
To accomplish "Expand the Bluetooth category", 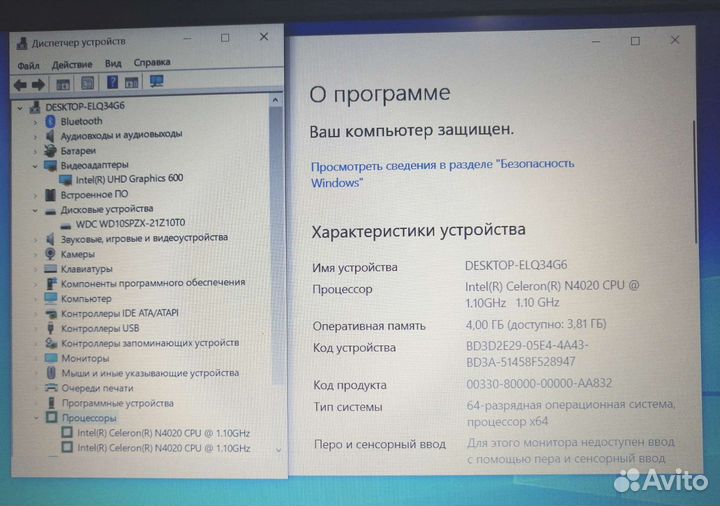I will click(35, 123).
